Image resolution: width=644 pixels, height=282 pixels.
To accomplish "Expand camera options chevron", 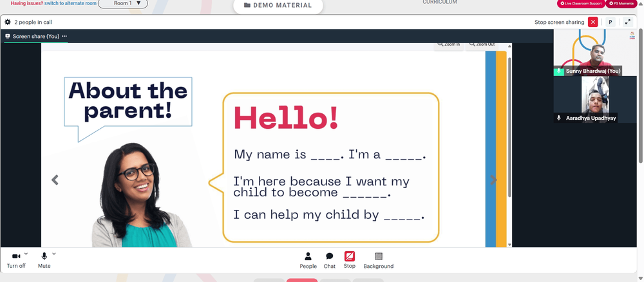I will click(26, 254).
